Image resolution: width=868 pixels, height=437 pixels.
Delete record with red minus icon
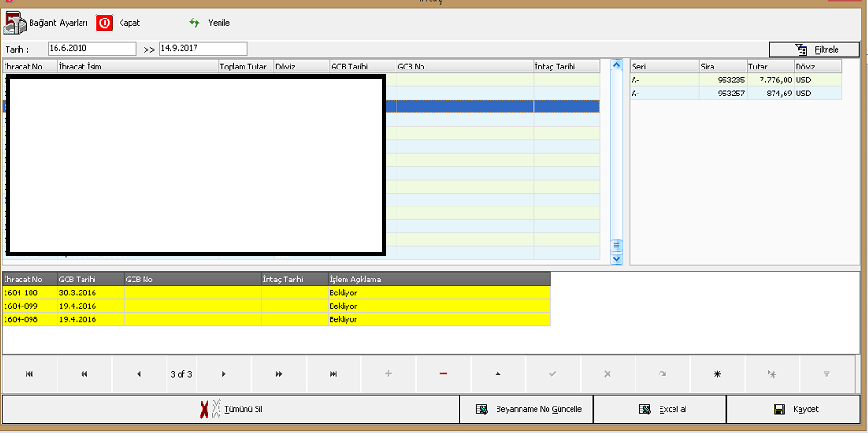coord(443,374)
